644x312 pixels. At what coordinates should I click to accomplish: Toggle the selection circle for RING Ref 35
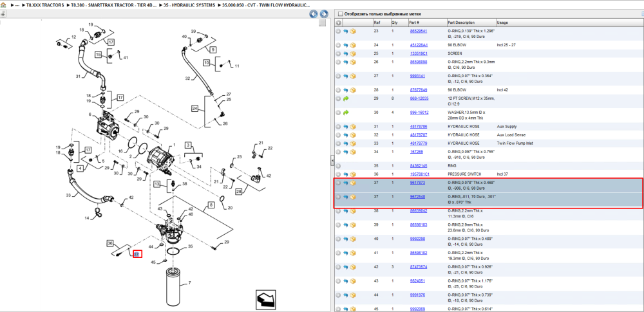[339, 166]
